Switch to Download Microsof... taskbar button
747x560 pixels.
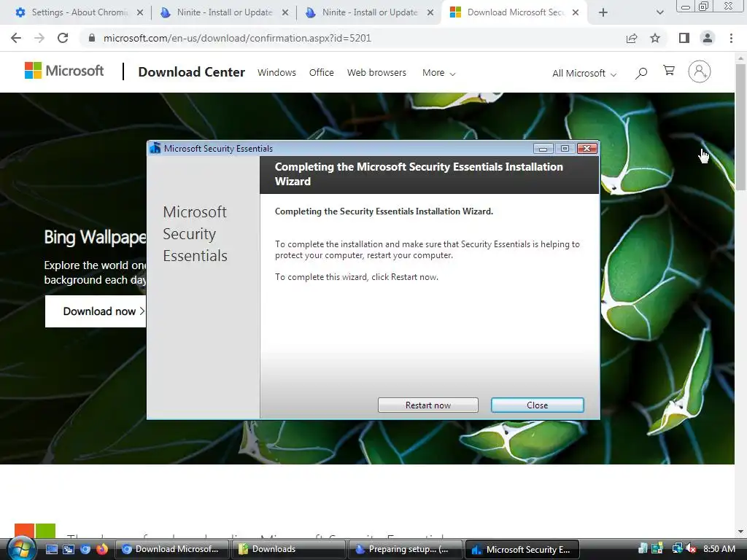point(171,549)
